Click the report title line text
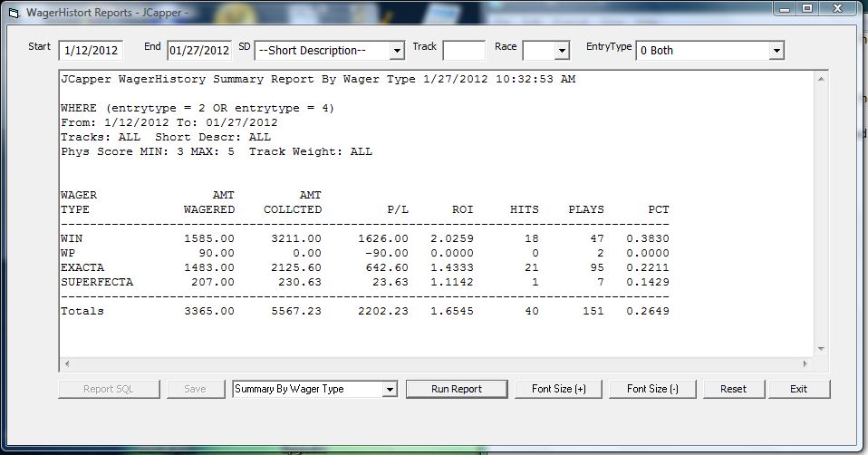The height and width of the screenshot is (455, 868). click(318, 79)
